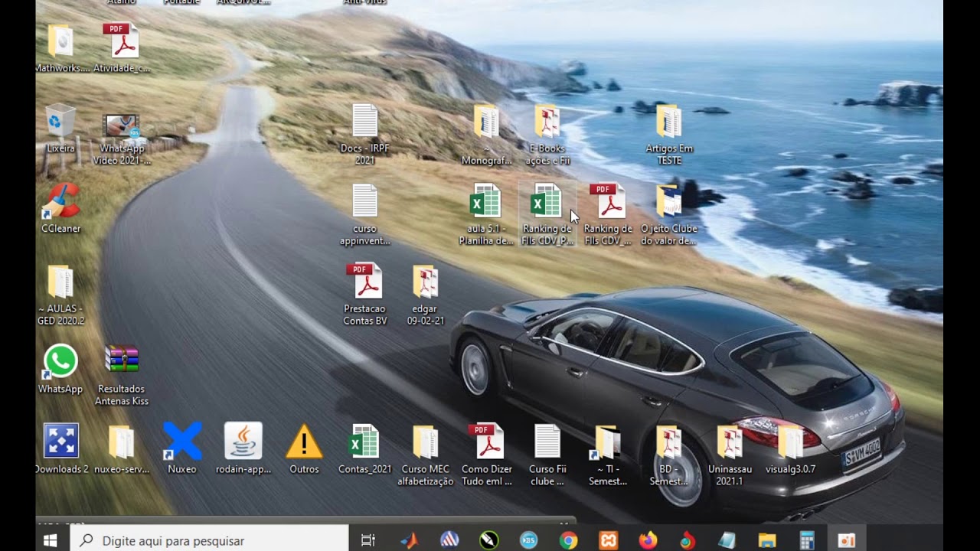Select the Curso Fii clube document
The width and height of the screenshot is (980, 551).
pyautogui.click(x=547, y=442)
